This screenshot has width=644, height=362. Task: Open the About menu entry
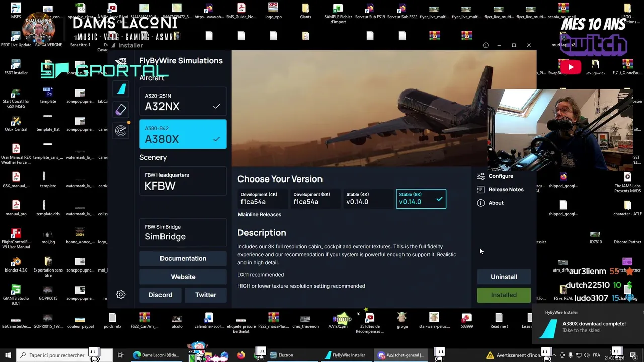(x=490, y=203)
